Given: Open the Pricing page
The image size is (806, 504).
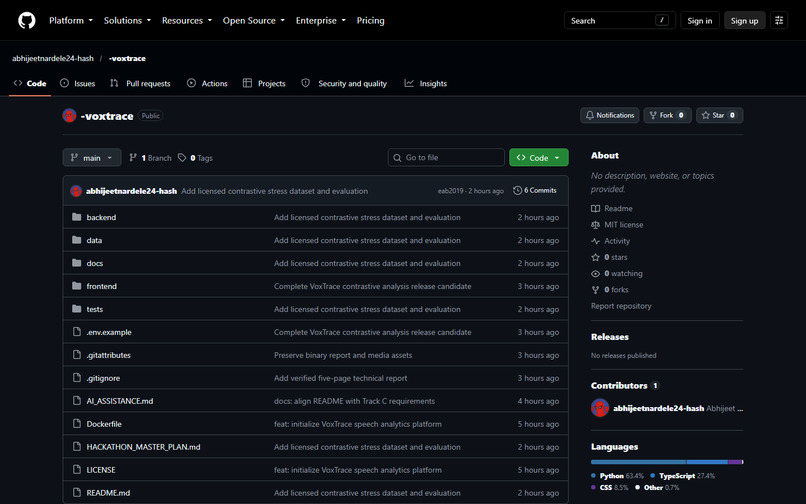Looking at the screenshot, I should point(371,21).
